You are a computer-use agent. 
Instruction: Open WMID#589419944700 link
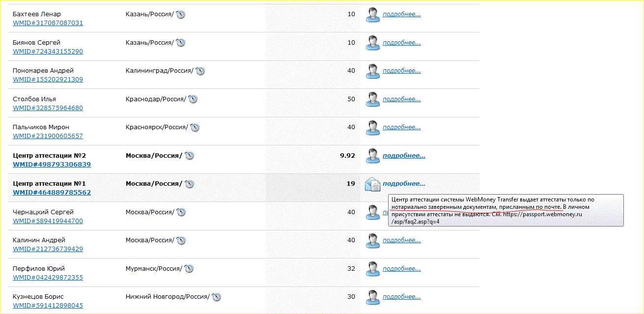pyautogui.click(x=48, y=221)
